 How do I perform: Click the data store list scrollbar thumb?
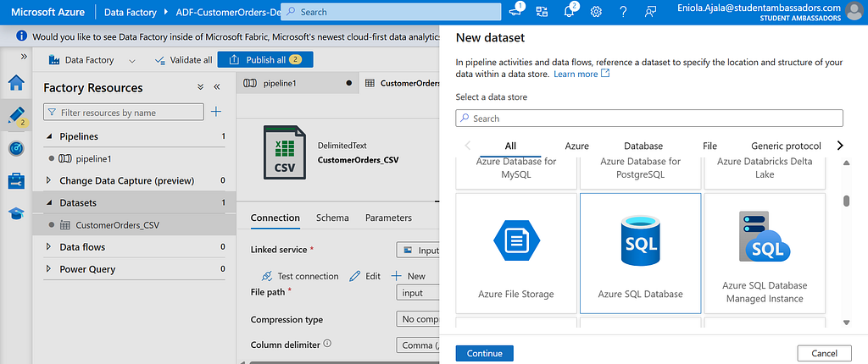[x=847, y=201]
